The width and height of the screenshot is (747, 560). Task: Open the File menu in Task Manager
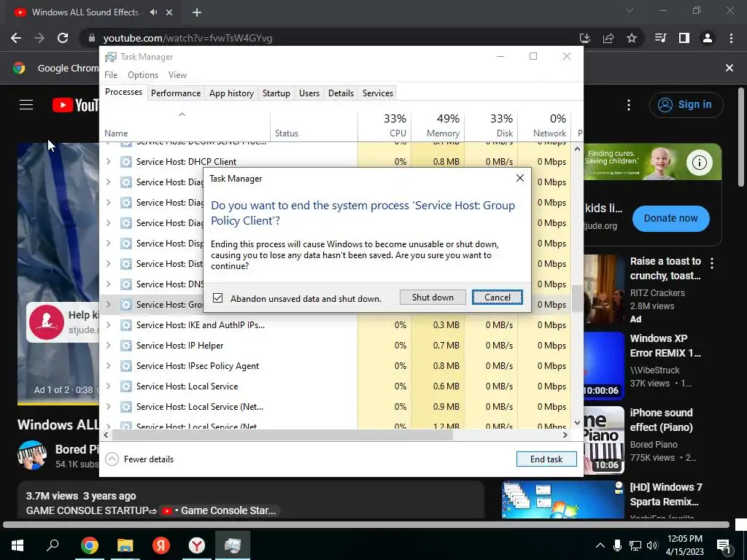(x=111, y=75)
